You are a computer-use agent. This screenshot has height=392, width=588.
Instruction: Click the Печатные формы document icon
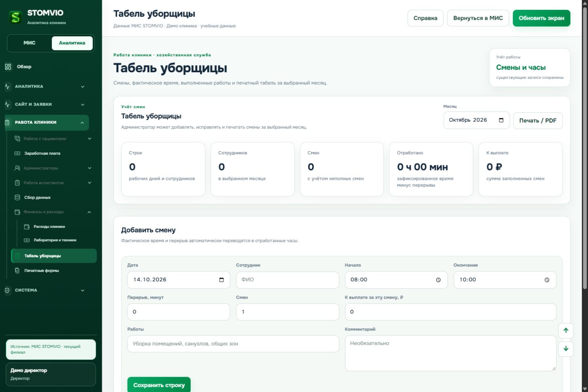[x=17, y=271]
